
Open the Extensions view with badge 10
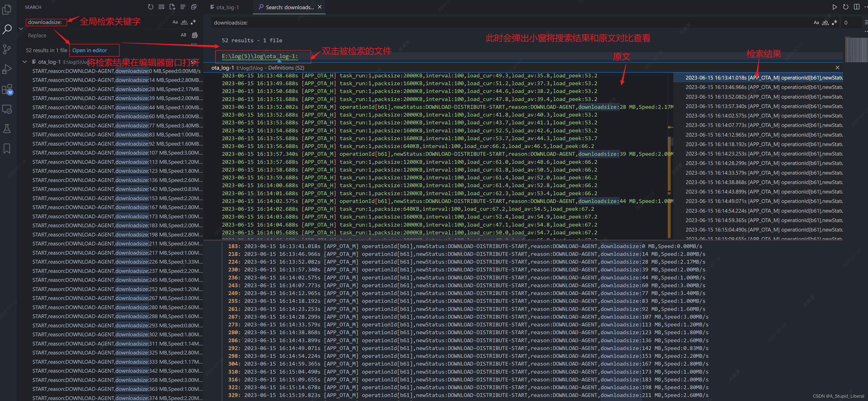[7, 89]
